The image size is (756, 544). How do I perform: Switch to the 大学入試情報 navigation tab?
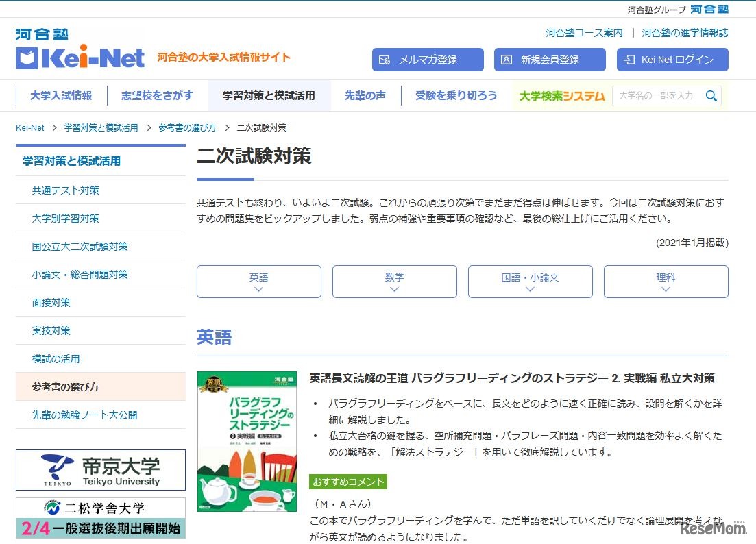coord(60,95)
